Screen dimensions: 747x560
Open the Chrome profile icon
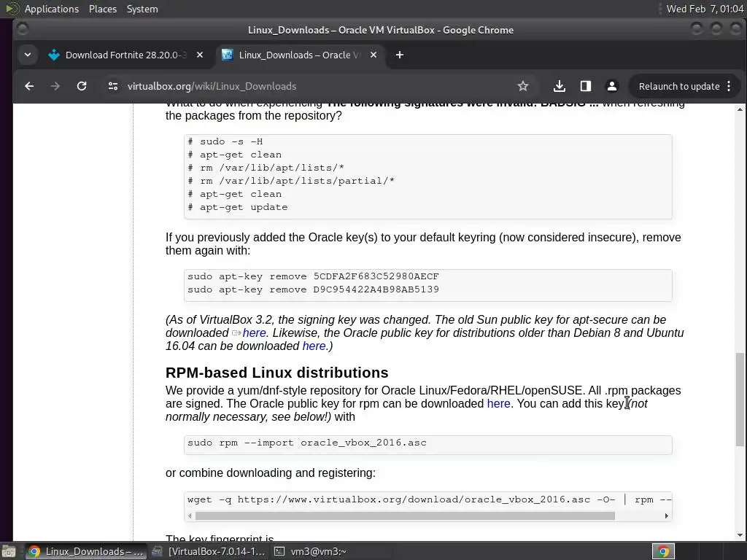pyautogui.click(x=612, y=86)
